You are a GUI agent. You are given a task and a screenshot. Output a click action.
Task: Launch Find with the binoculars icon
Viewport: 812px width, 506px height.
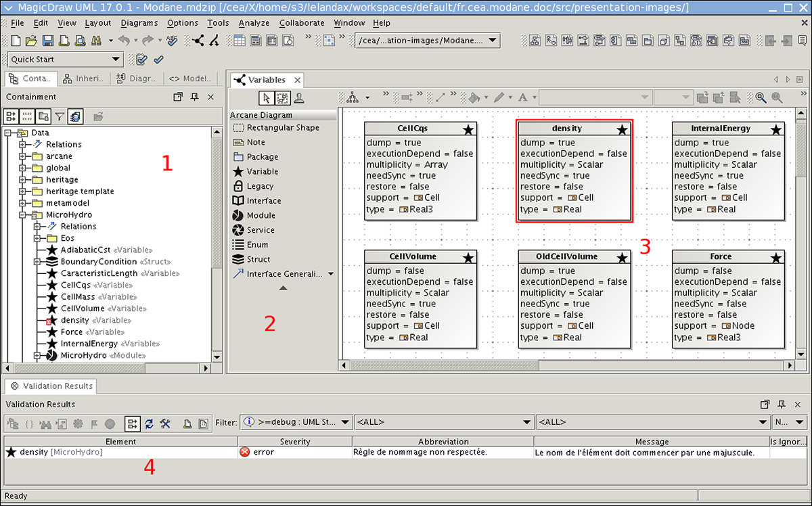point(96,41)
